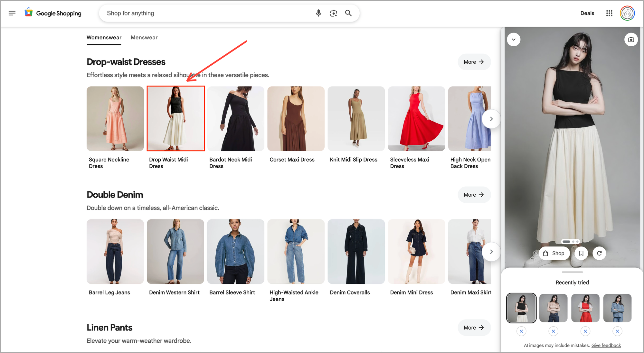644x353 pixels.
Task: Regenerate the try-on image
Action: (599, 253)
